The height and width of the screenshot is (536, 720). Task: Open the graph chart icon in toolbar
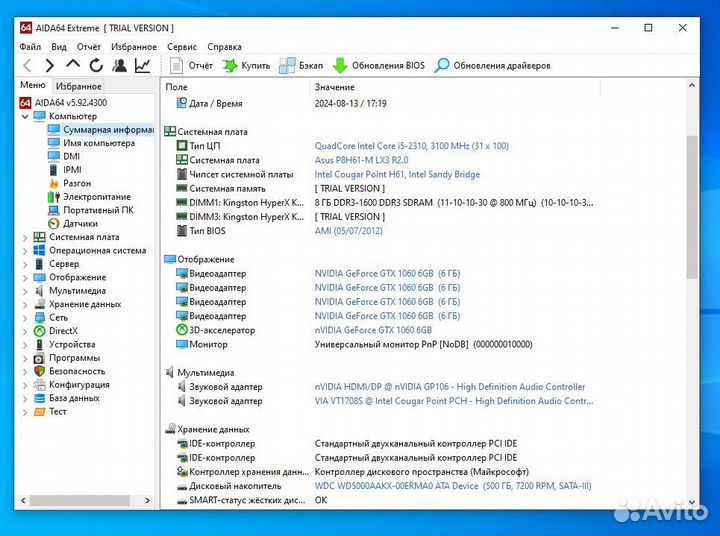[x=143, y=66]
